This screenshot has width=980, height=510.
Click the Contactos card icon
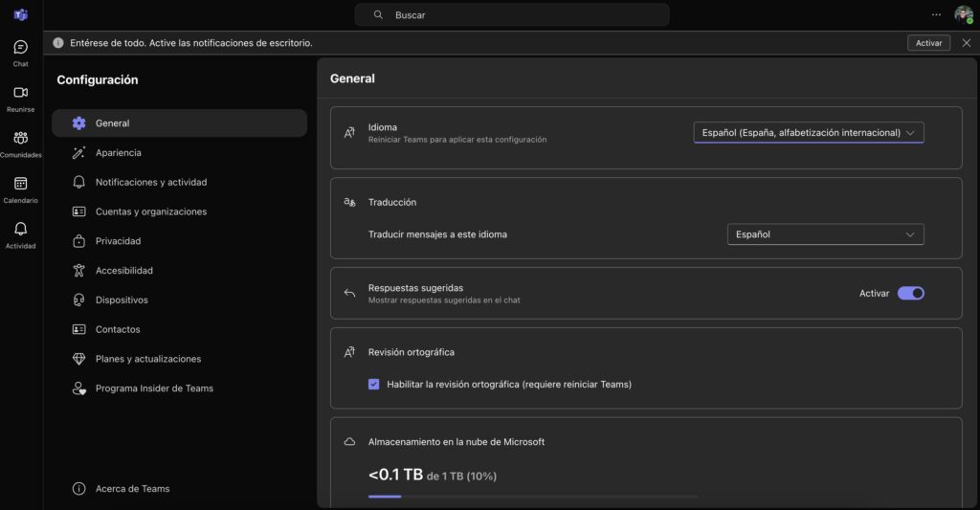tap(78, 329)
